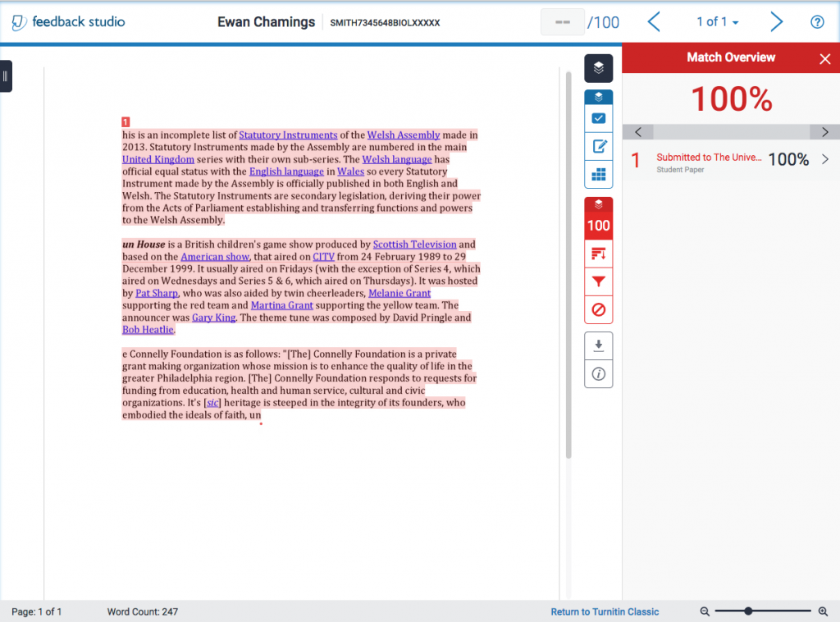Open QuickMarks checkmark tool
This screenshot has height=622, width=840.
tap(598, 118)
